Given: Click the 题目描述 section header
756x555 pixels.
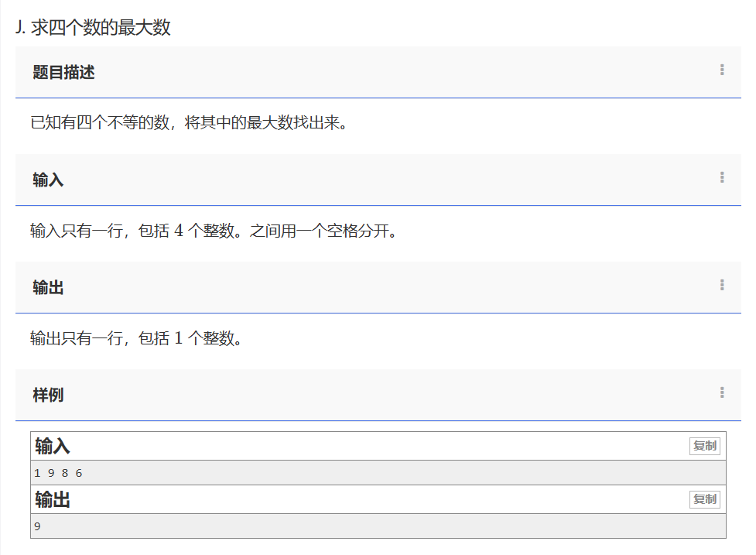Looking at the screenshot, I should tap(63, 73).
